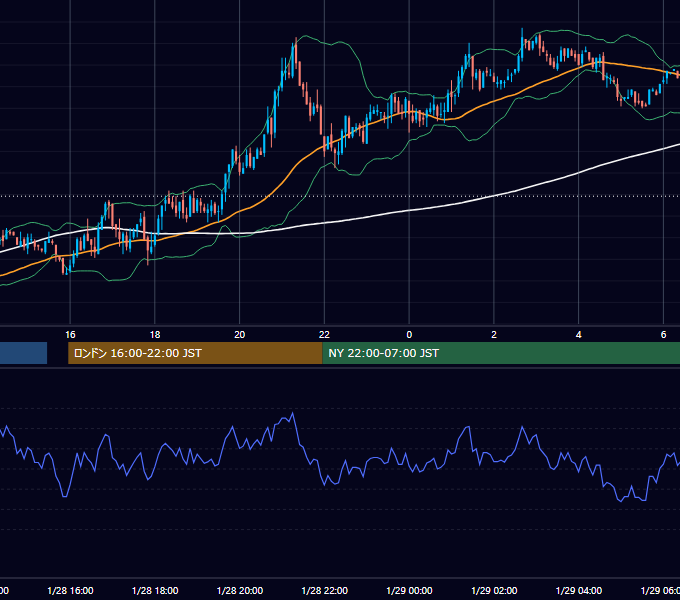This screenshot has height=600, width=680.
Task: Click the hour label 20 on price chart axis
Action: tap(239, 334)
